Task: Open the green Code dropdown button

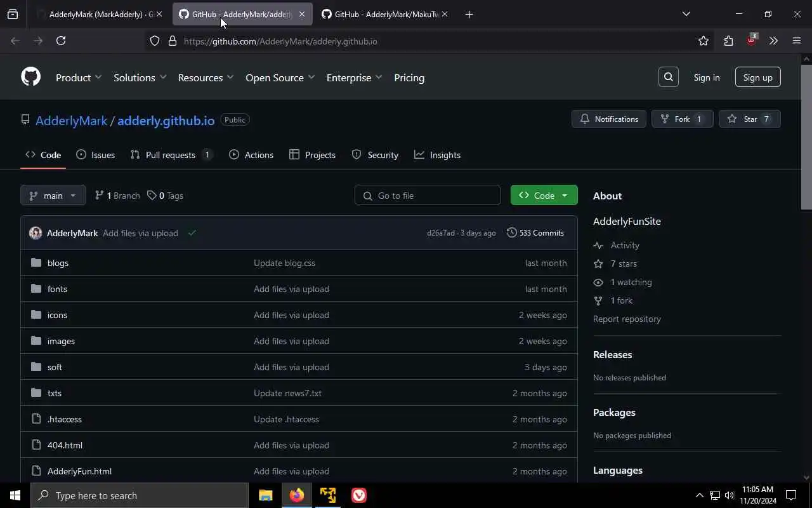Action: (x=544, y=196)
